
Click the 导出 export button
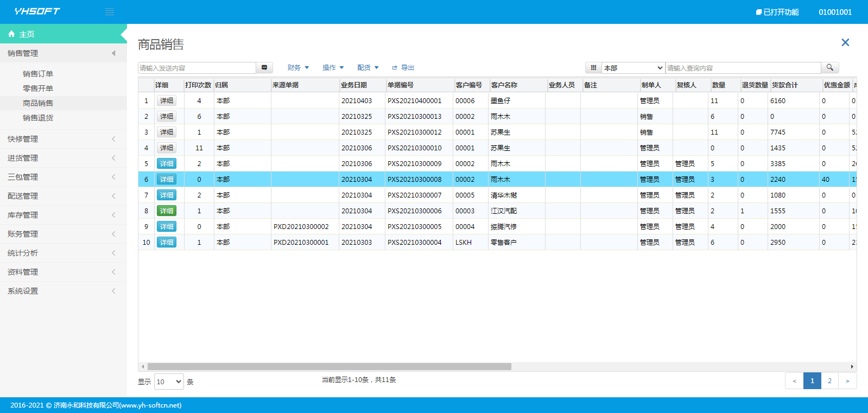pyautogui.click(x=403, y=68)
